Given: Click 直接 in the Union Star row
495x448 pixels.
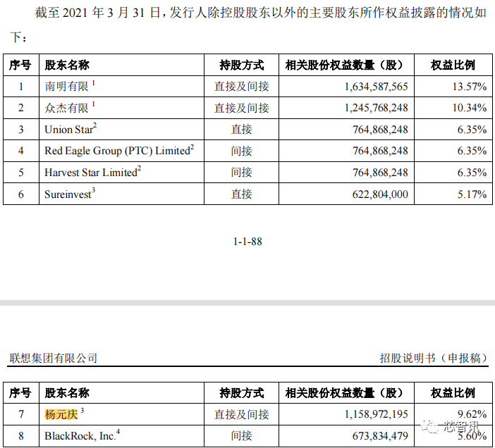Looking at the screenshot, I should (241, 130).
